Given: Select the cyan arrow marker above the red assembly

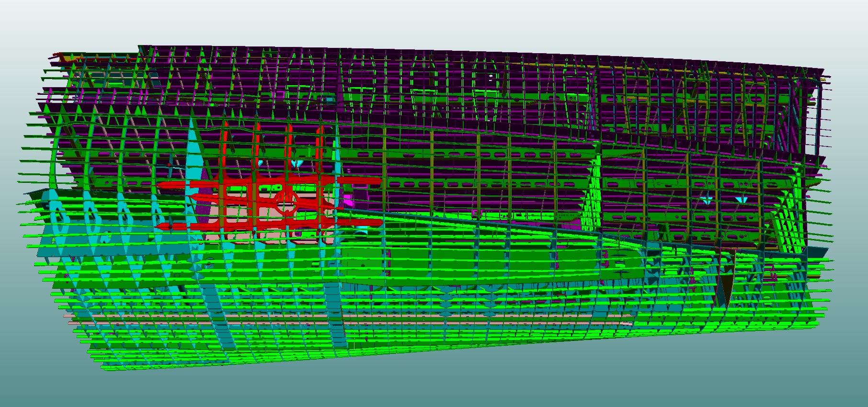Looking at the screenshot, I should point(297,163).
